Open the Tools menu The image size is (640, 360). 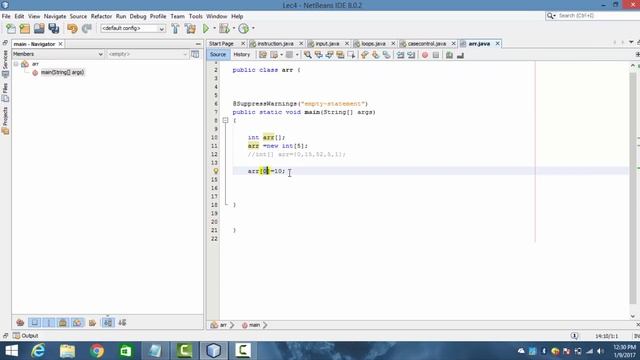point(196,16)
